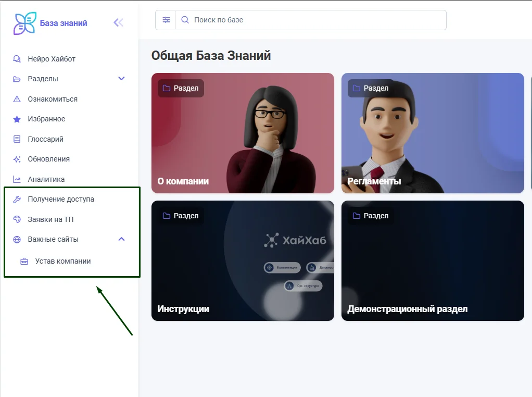Click the Обновления sparkle icon
The image size is (532, 397).
17,159
